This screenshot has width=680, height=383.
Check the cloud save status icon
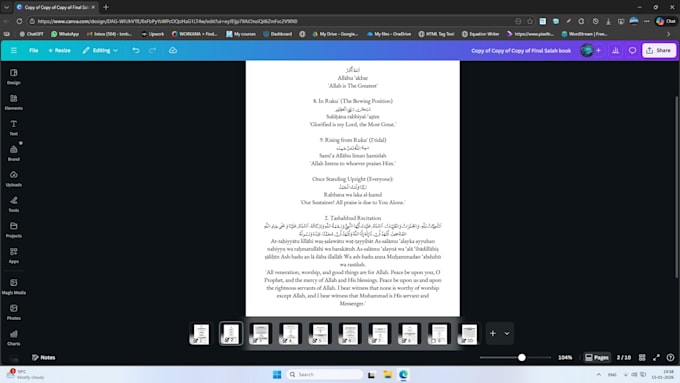point(173,50)
